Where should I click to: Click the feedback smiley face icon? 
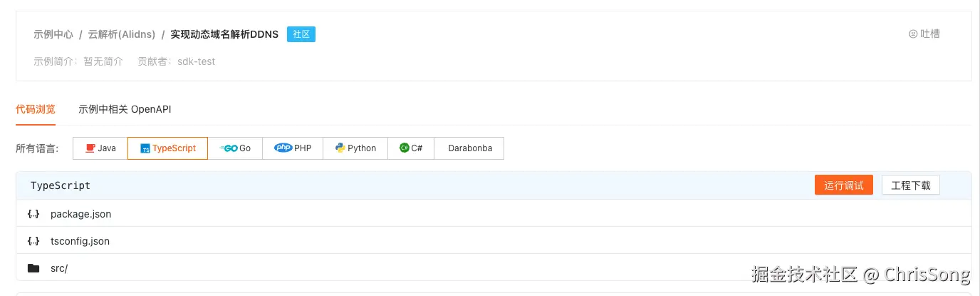[913, 34]
